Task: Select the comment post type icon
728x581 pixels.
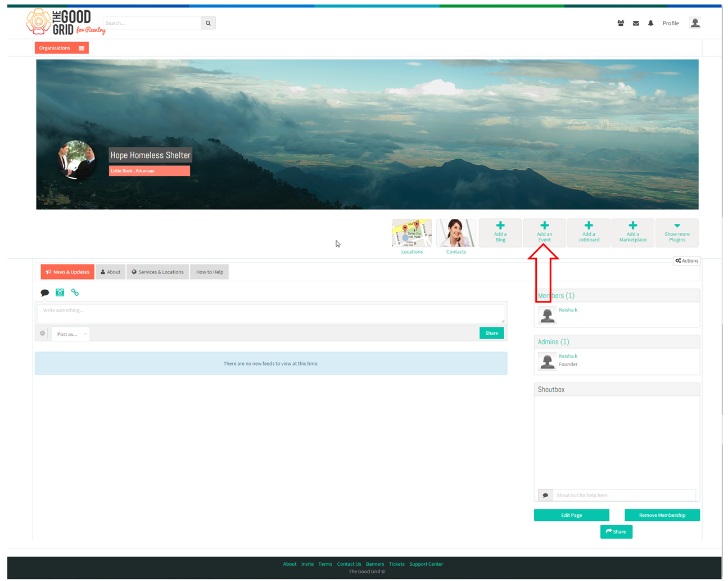Action: coord(45,292)
